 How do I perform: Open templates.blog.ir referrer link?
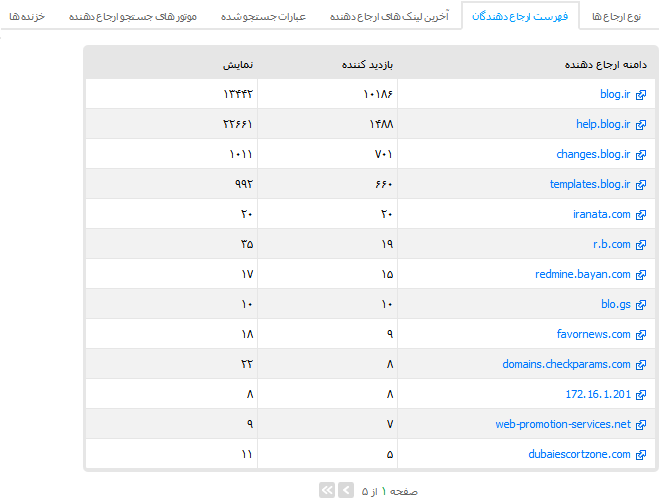[590, 184]
